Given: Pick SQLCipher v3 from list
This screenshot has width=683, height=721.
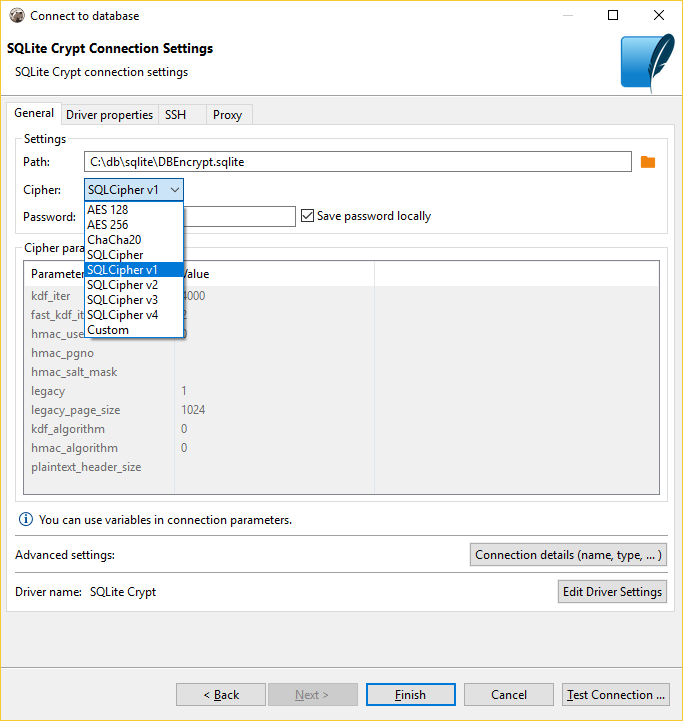Looking at the screenshot, I should point(134,300).
